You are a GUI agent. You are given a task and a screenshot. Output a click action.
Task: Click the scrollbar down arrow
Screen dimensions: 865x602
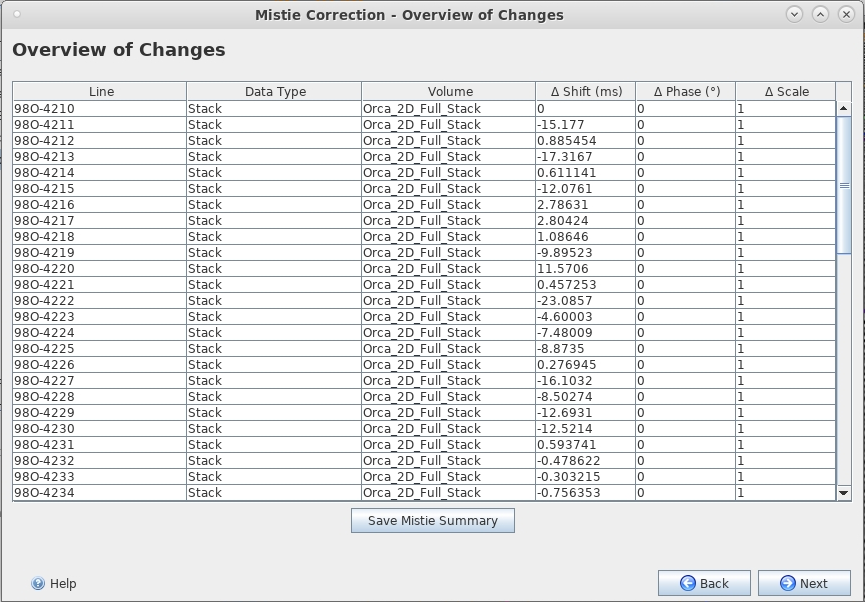[x=843, y=493]
